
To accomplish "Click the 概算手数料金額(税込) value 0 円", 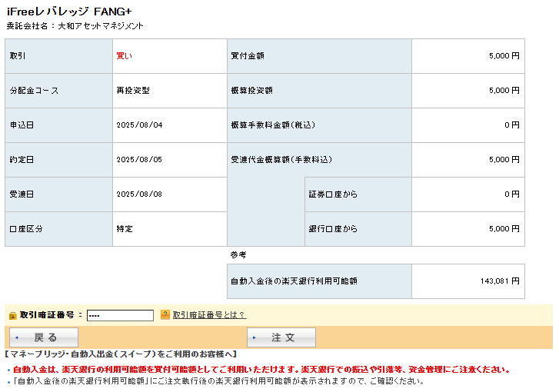I will tap(511, 125).
